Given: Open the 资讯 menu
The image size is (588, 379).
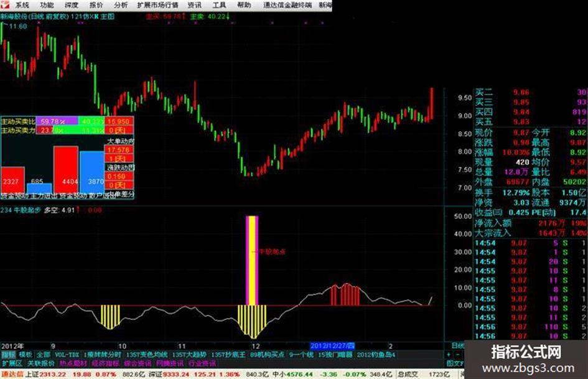Looking at the screenshot, I should pos(194,5).
